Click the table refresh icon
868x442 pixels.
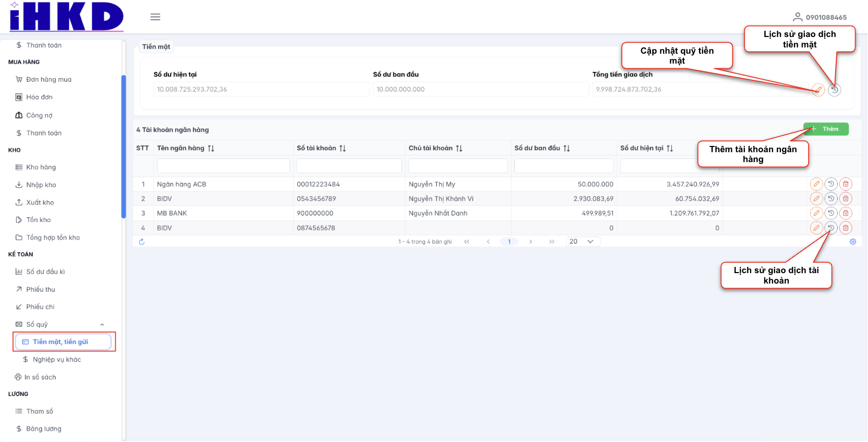[x=142, y=242]
